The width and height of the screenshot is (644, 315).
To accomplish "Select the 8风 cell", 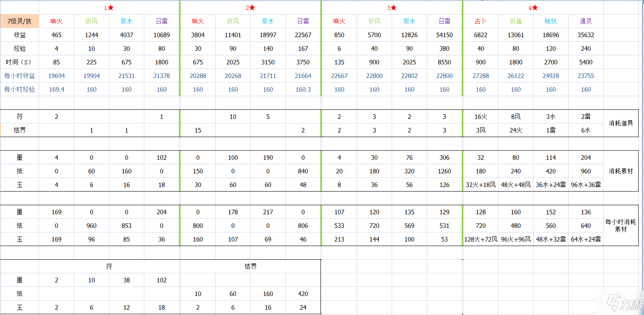I will (516, 117).
